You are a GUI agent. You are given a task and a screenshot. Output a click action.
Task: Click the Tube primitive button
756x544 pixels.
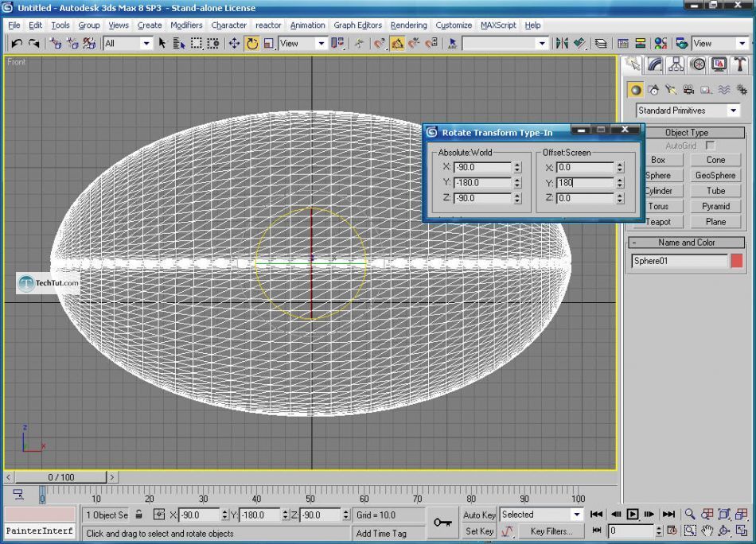point(715,191)
